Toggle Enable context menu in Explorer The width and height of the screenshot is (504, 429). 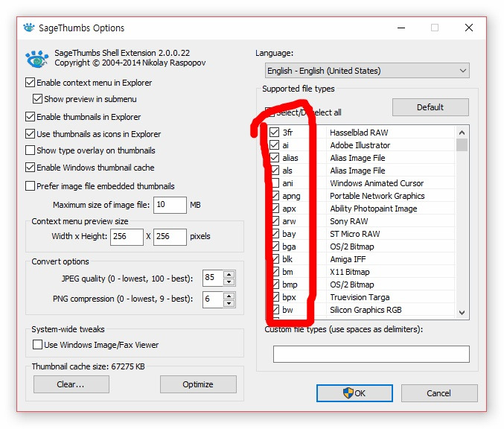click(x=31, y=83)
